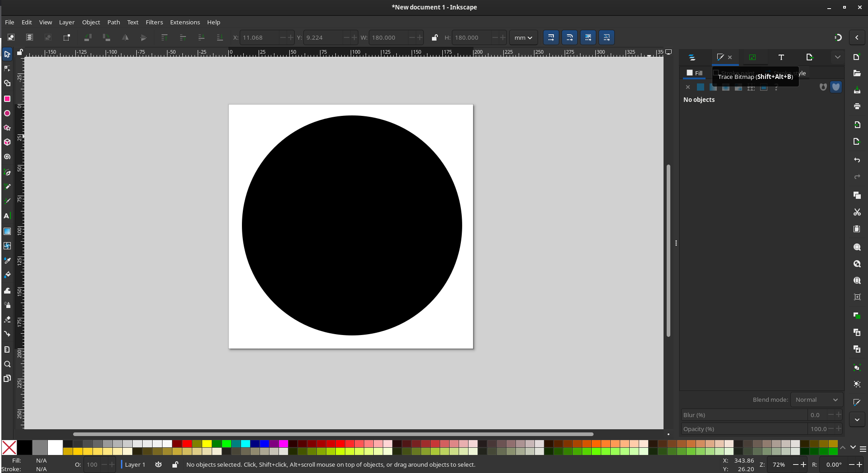The width and height of the screenshot is (868, 473).
Task: Expand the dock panel tabs chevron
Action: pos(837,57)
